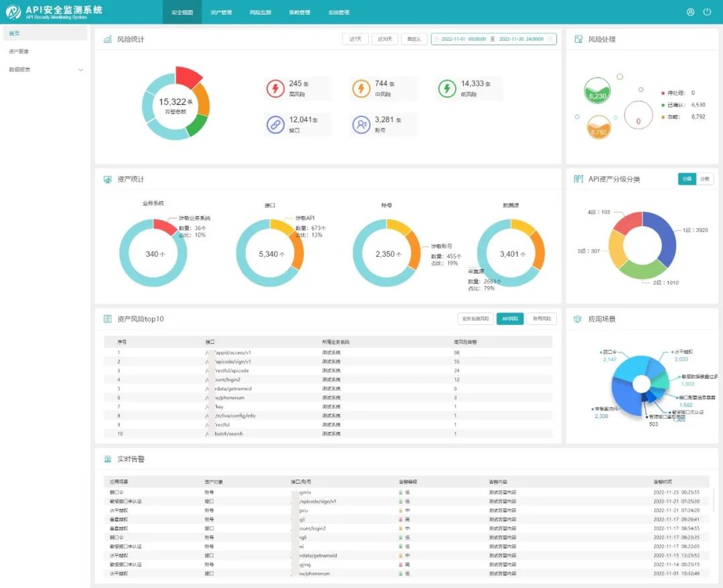
Task: Click the orange medium-risk lightning icon
Action: pos(361,88)
